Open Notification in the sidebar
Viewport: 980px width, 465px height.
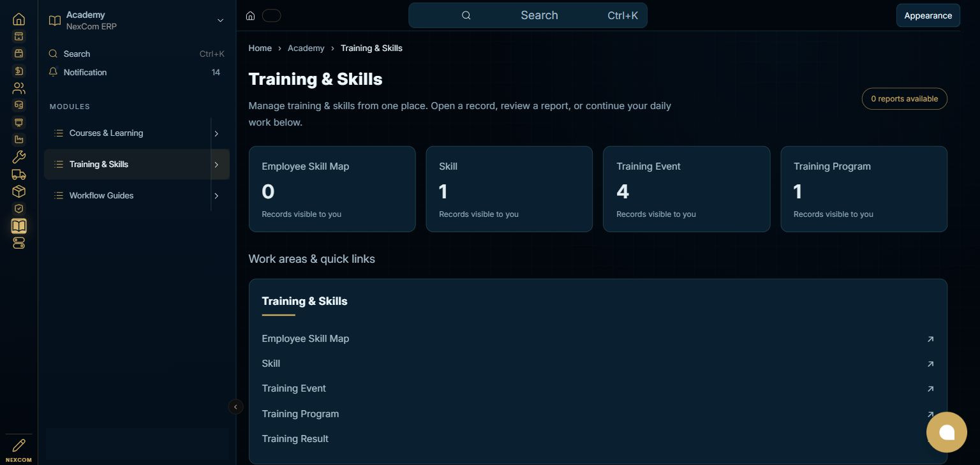137,72
